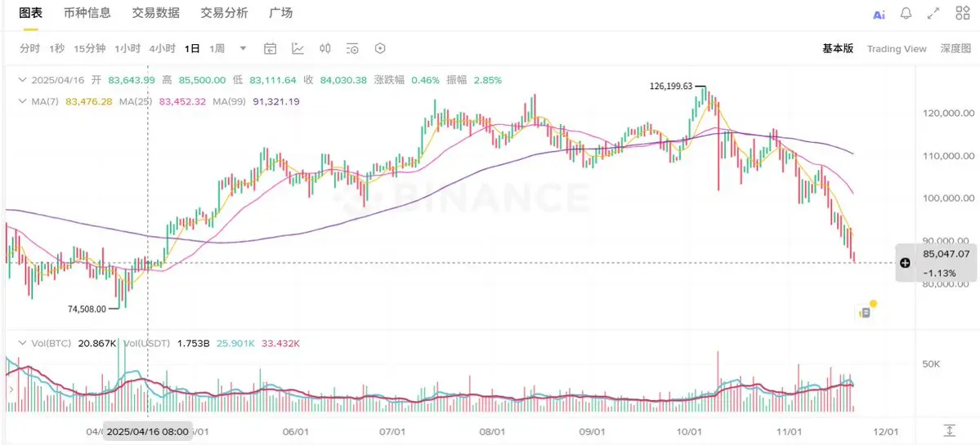Switch to the 币种信息 tab

tap(87, 12)
